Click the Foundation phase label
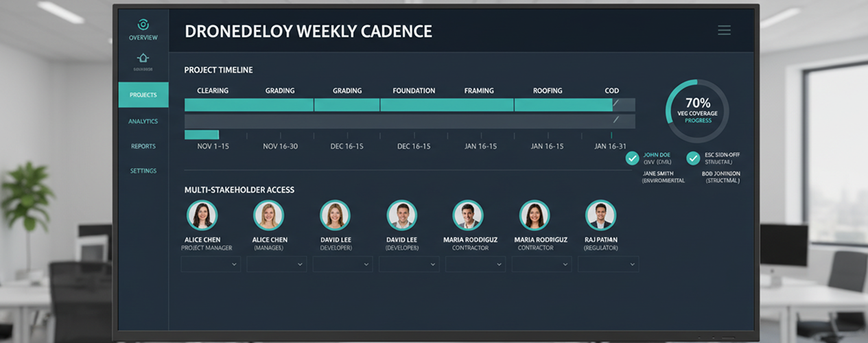Screen dimensions: 868x343 pos(414,91)
